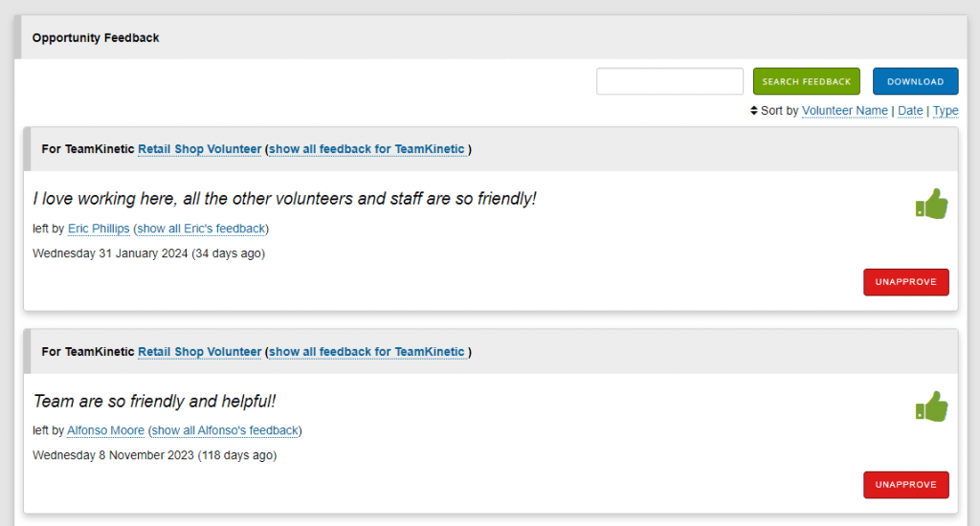Click the green Search Feedback button
This screenshot has height=526, width=980.
pyautogui.click(x=806, y=81)
